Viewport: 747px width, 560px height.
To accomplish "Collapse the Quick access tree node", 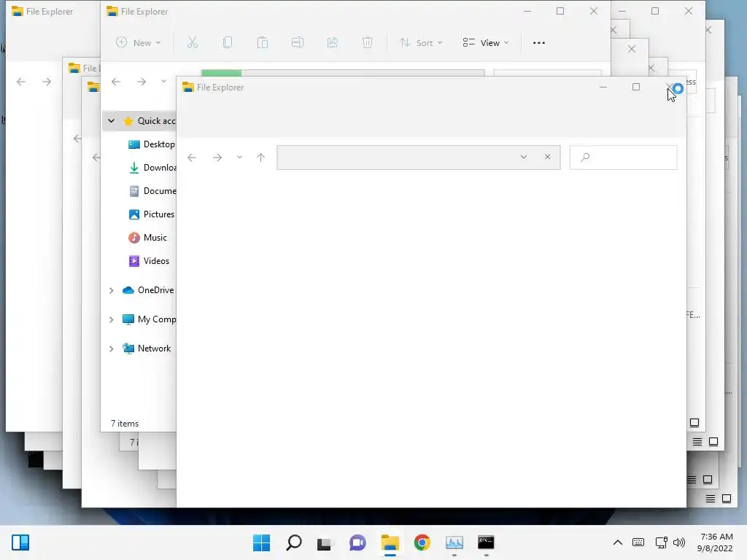I will 111,121.
